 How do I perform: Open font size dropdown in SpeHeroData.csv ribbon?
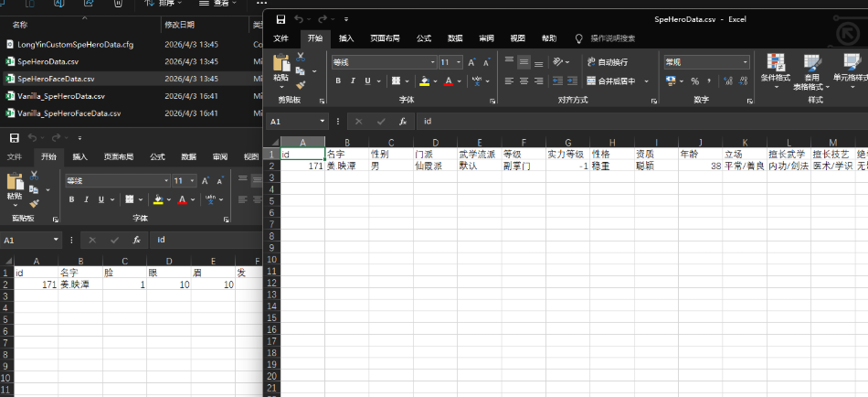pos(458,62)
